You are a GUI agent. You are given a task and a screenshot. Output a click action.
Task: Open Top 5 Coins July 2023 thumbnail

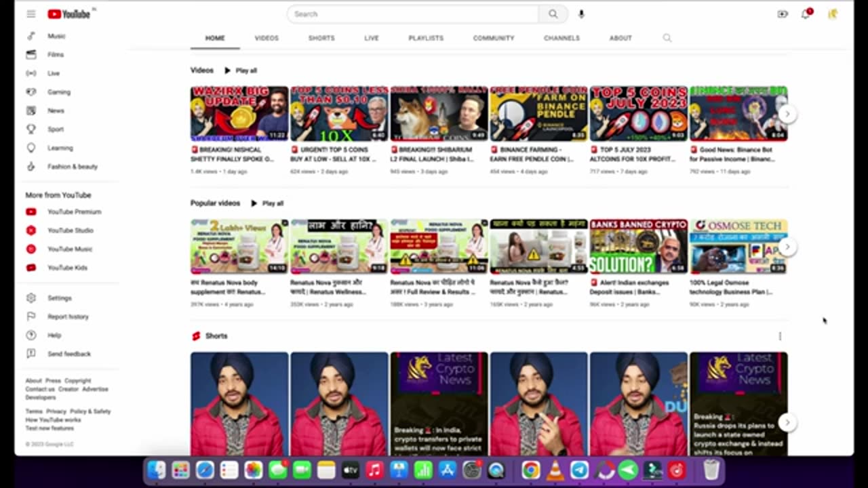[639, 113]
